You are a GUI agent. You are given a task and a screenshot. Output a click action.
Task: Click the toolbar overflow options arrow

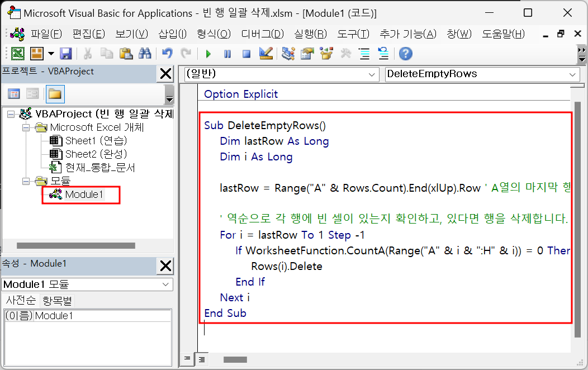(582, 54)
